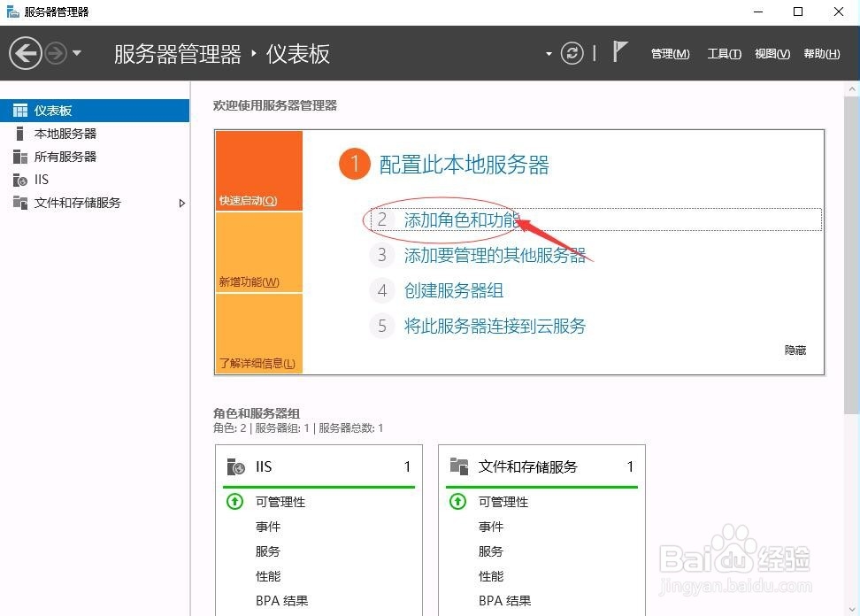The width and height of the screenshot is (860, 616).
Task: Open the 管理(M) menu
Action: point(670,53)
